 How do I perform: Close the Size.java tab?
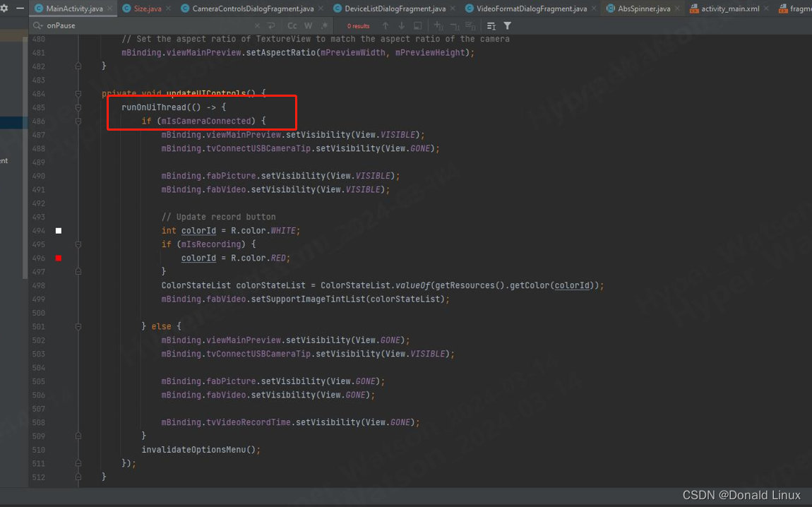pyautogui.click(x=169, y=8)
